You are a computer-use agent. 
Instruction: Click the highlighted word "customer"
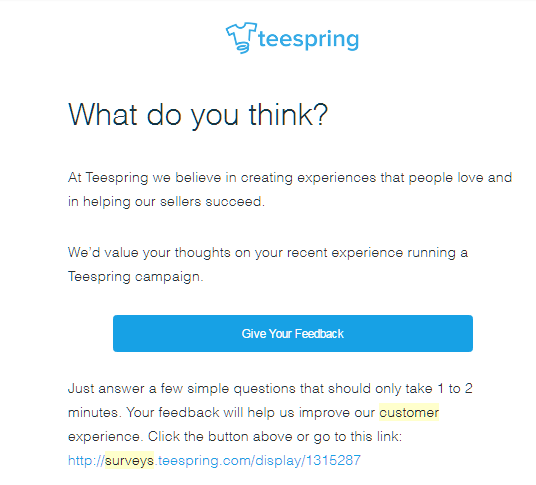tap(409, 413)
